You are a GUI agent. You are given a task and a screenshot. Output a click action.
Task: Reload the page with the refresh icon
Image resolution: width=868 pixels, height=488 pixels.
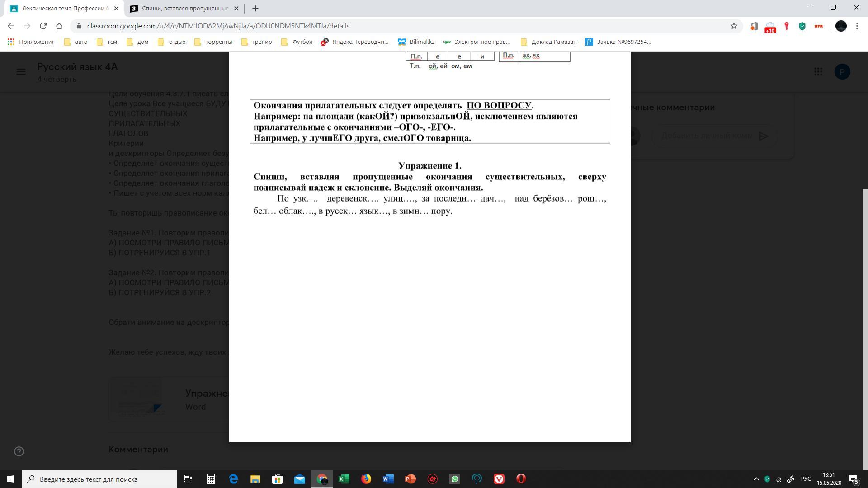(43, 26)
